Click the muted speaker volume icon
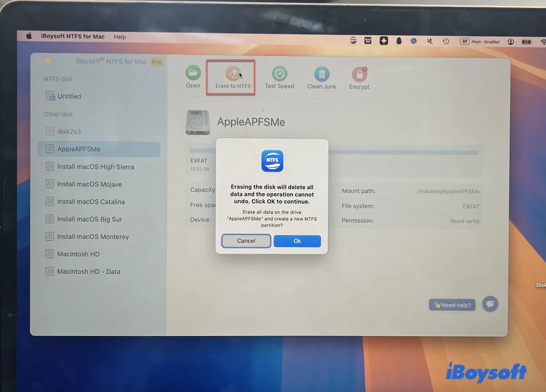 (430, 41)
